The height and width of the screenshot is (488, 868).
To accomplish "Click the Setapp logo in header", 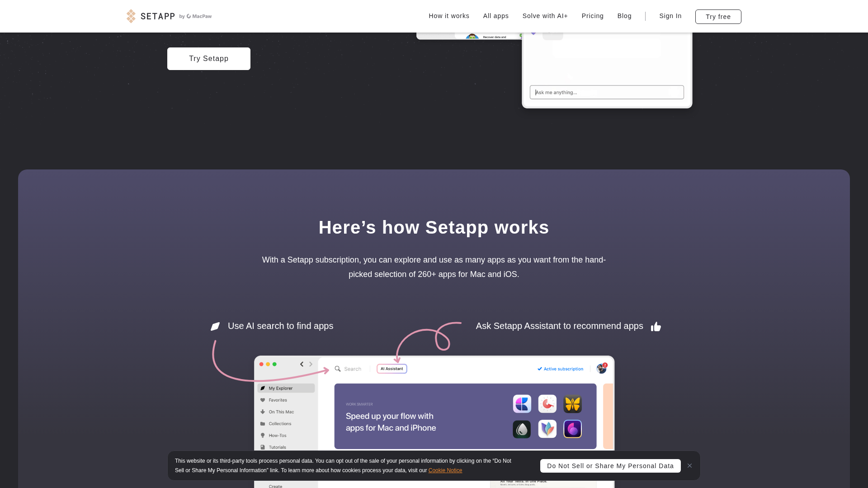I will click(151, 16).
